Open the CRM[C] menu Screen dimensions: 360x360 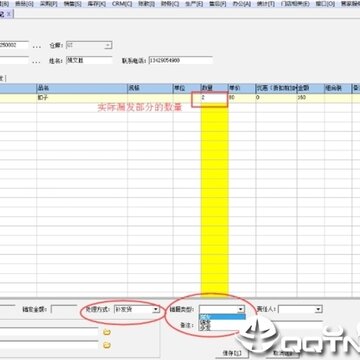click(x=122, y=3)
